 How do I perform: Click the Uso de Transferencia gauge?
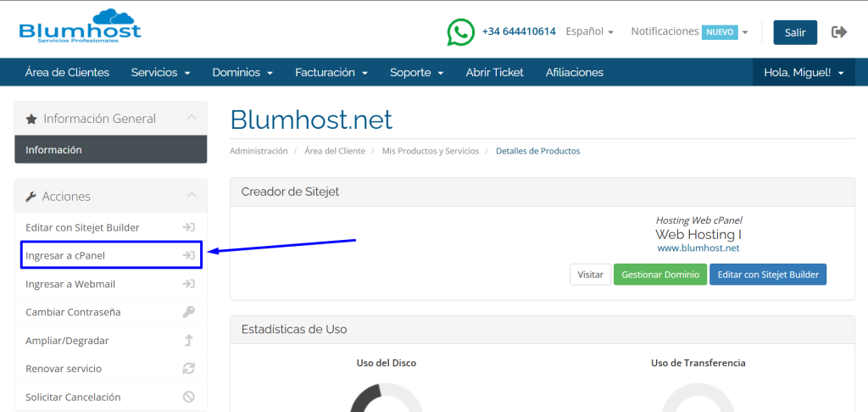[x=698, y=398]
